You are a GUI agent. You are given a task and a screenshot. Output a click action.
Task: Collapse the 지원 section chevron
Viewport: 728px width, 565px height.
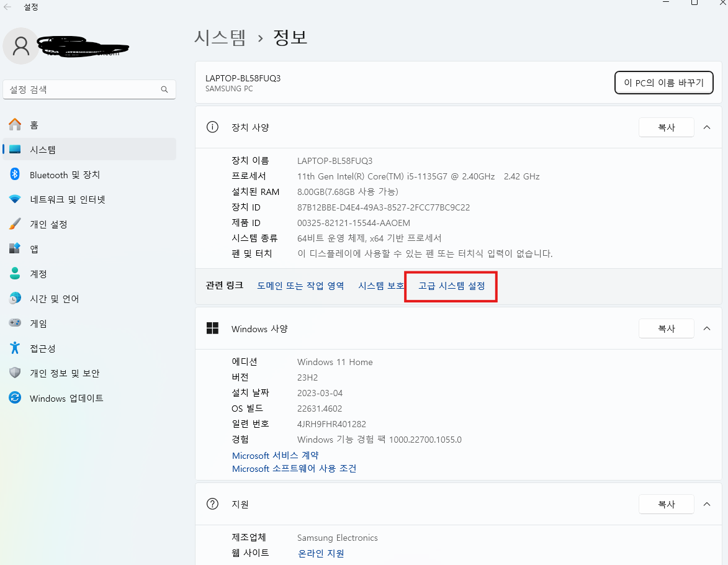(x=707, y=504)
